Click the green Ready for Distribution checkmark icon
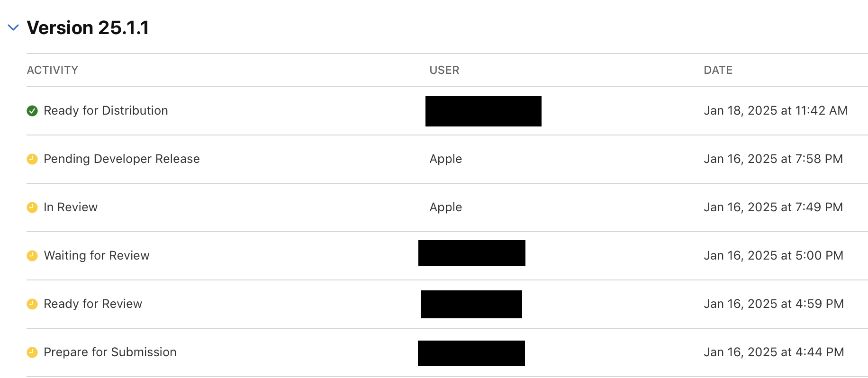 tap(32, 111)
